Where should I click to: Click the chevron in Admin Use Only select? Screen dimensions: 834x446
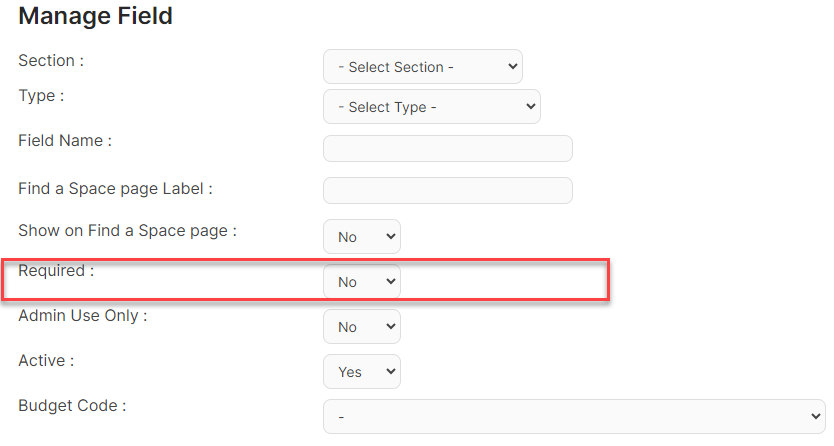390,326
